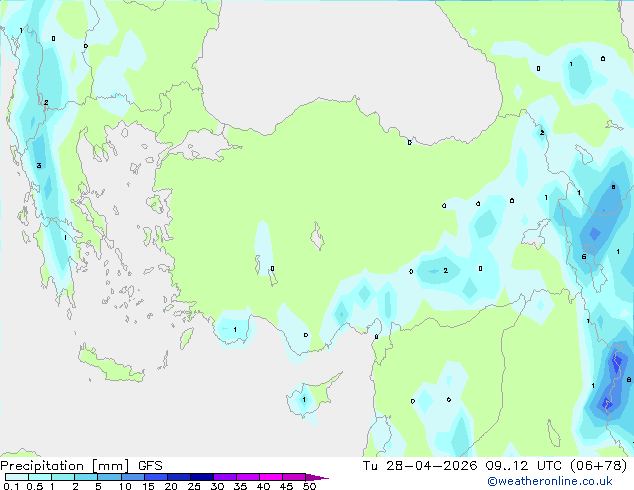Image resolution: width=634 pixels, height=490 pixels.
Task: Click legend value '30'
Action: (x=217, y=486)
